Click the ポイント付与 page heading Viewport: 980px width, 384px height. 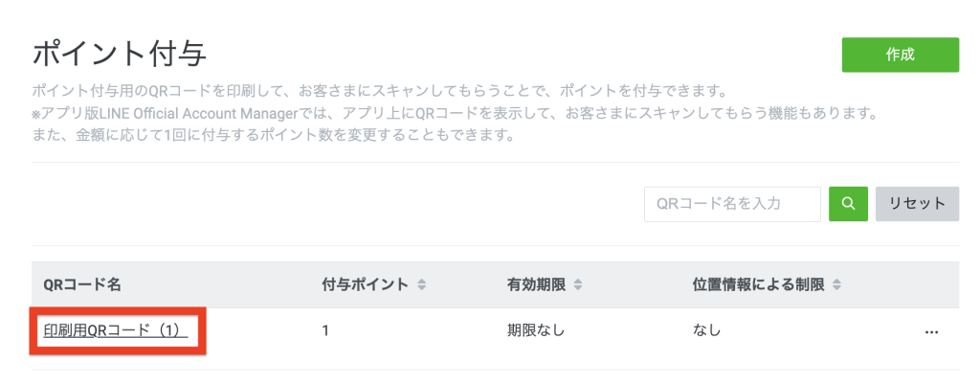click(119, 53)
